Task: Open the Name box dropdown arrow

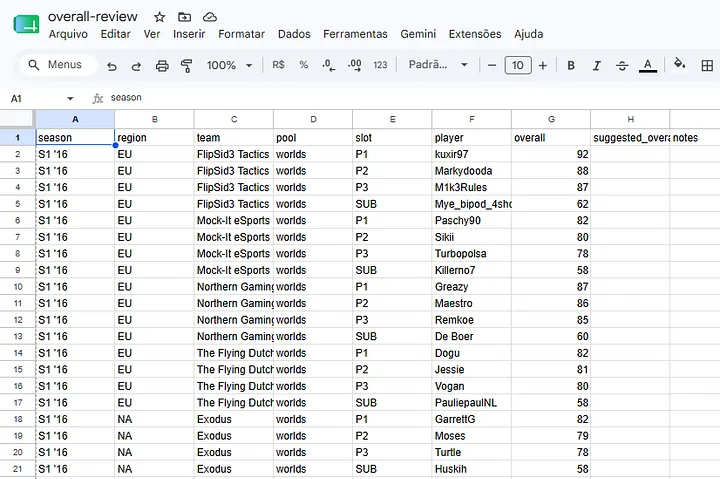Action: (x=70, y=98)
